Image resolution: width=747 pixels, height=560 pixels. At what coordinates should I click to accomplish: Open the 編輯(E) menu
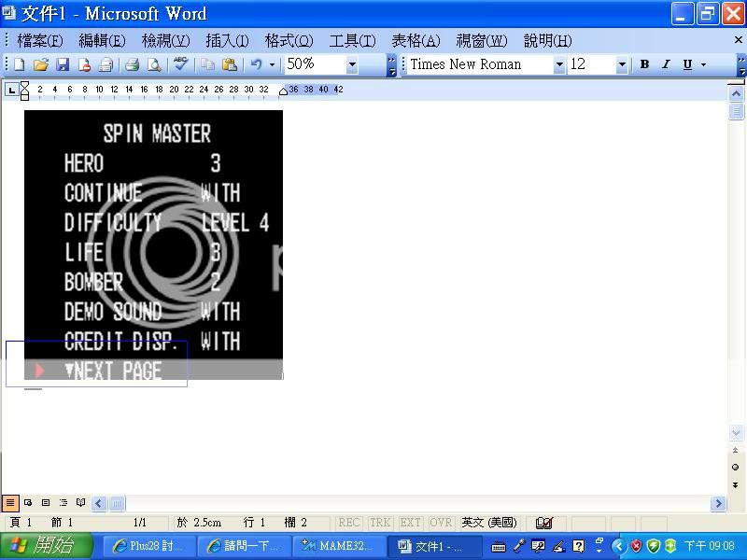[x=102, y=41]
